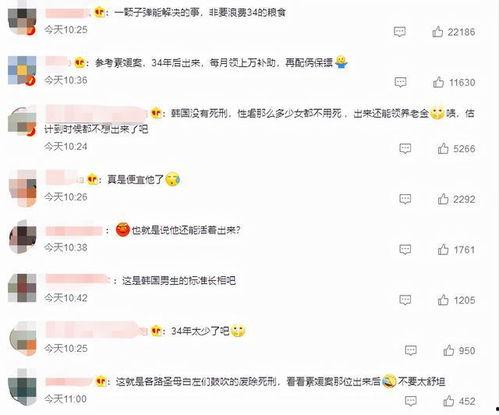Reply to the 真是便宜他了 comment
The height and width of the screenshot is (415, 499).
pyautogui.click(x=405, y=199)
